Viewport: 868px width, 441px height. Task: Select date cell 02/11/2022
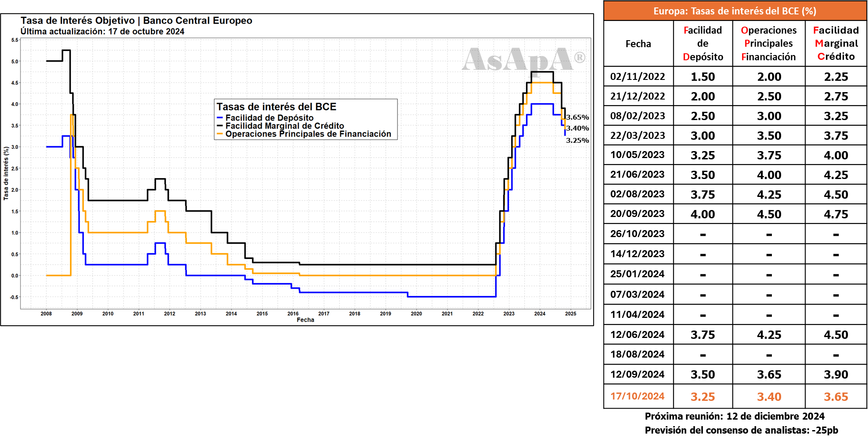(x=638, y=76)
